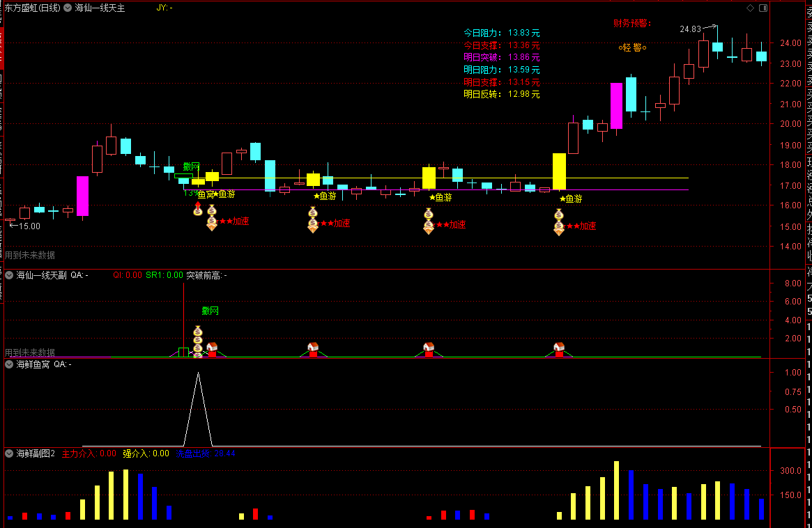
Task: Click the blue 洗盘出货: 28.44 readout
Action: coord(206,453)
